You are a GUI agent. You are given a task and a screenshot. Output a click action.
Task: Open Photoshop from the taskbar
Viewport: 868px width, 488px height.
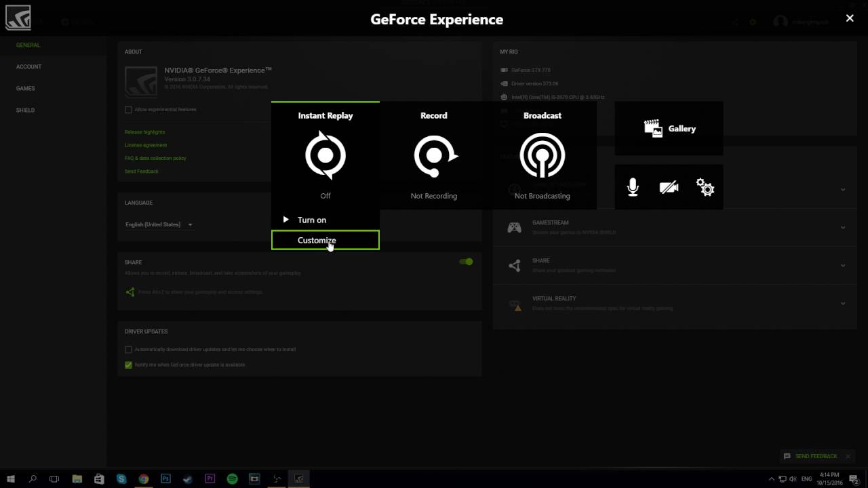pos(165,479)
